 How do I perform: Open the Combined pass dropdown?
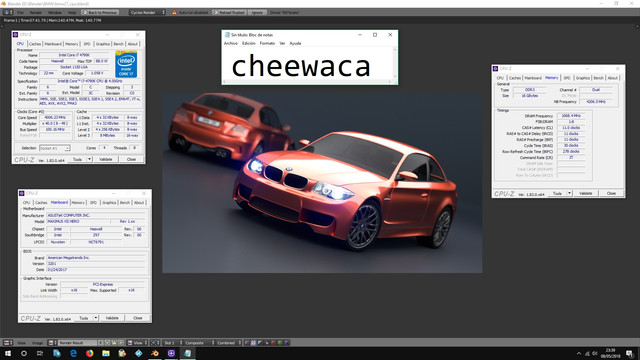point(229,343)
